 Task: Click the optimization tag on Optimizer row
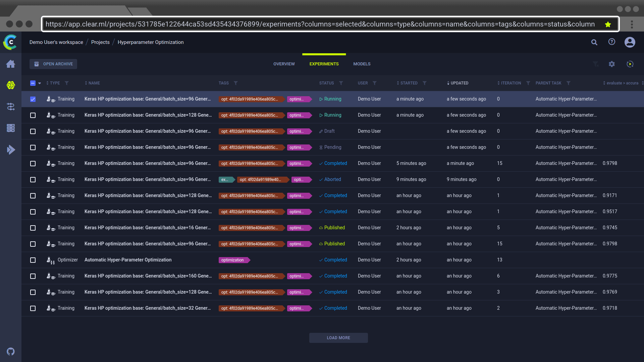click(x=234, y=260)
